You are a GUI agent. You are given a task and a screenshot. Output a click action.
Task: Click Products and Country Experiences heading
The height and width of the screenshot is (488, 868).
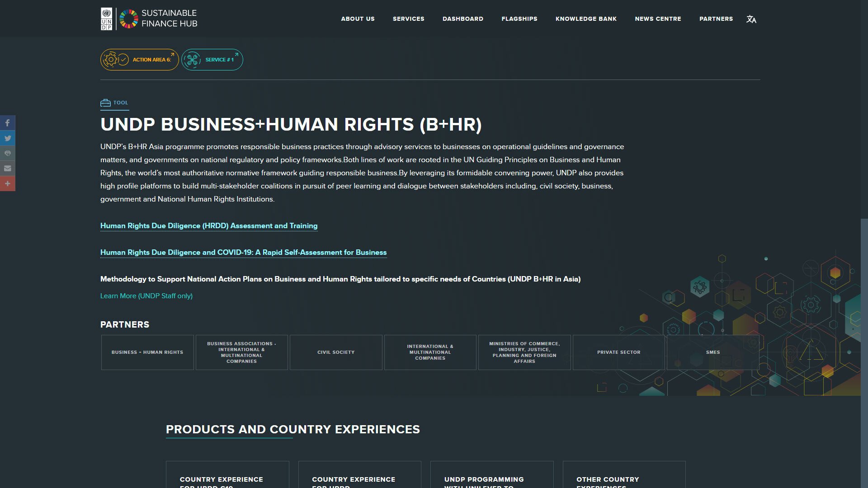tap(293, 429)
